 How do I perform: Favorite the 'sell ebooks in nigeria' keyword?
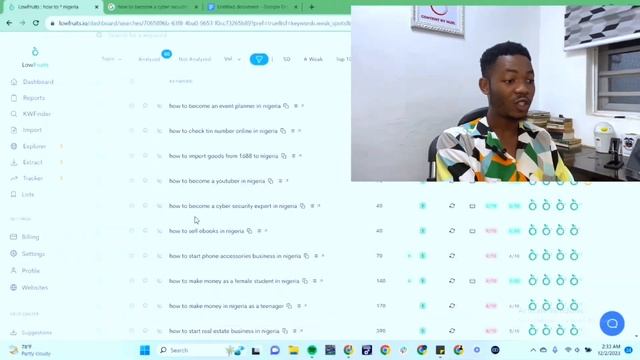coord(145,231)
